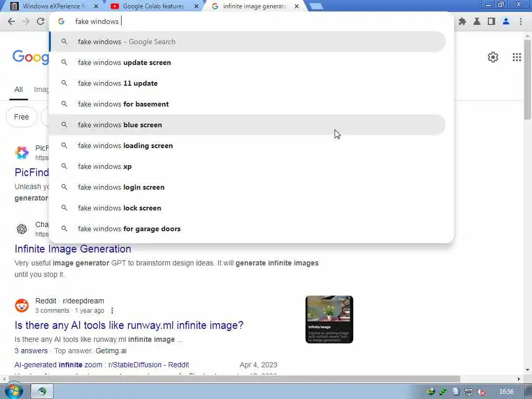Pick suggestion fake windows for basement
The width and height of the screenshot is (532, 399).
248,104
